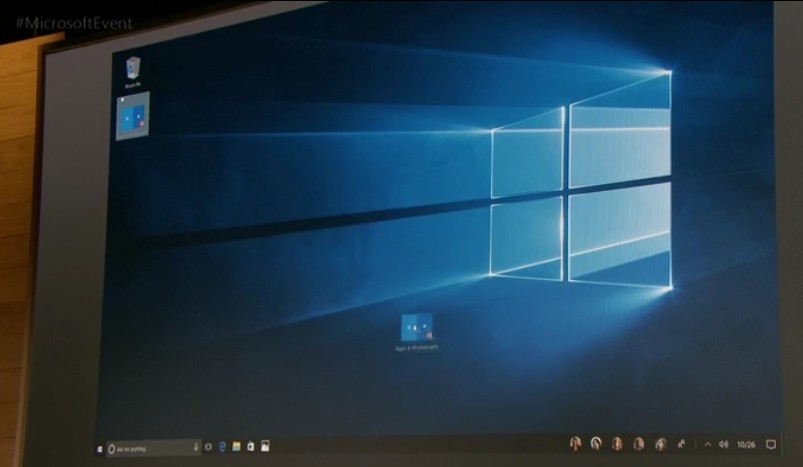This screenshot has height=467, width=803.
Task: Click the microphone icon in the search box
Action: point(196,448)
